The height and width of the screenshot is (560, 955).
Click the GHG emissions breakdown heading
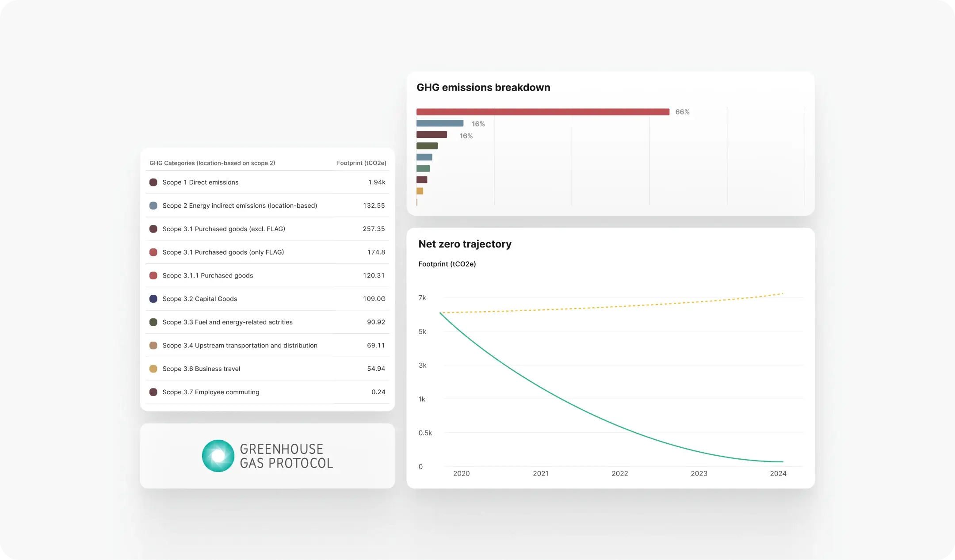(x=483, y=88)
